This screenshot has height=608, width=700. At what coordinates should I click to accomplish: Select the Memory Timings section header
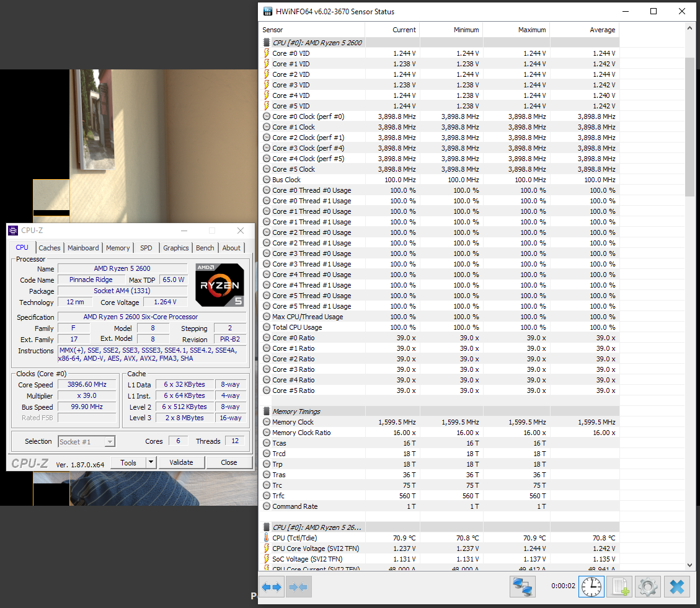click(x=440, y=412)
